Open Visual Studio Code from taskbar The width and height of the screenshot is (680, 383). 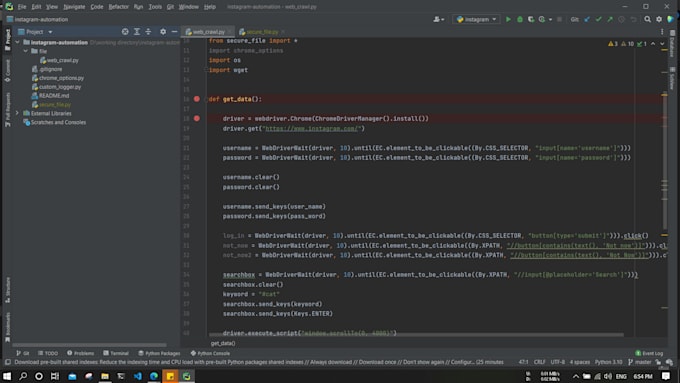[x=137, y=376]
